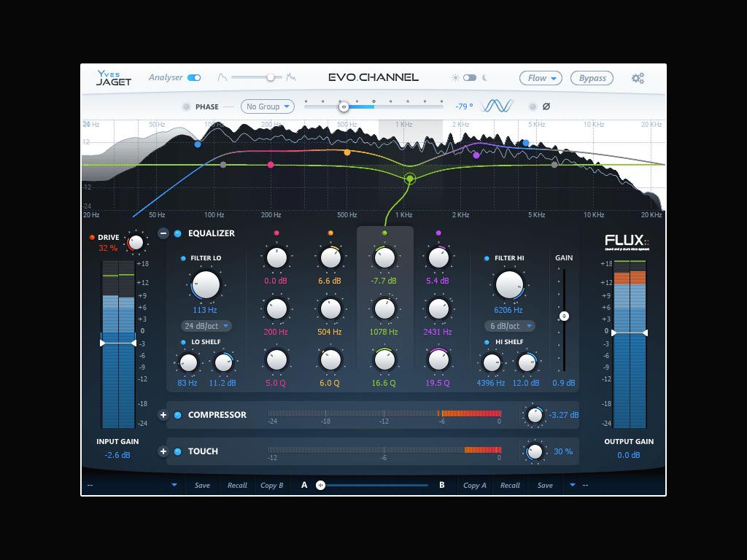
Task: Click the EQ GAIN vertical slider handle
Action: click(564, 316)
